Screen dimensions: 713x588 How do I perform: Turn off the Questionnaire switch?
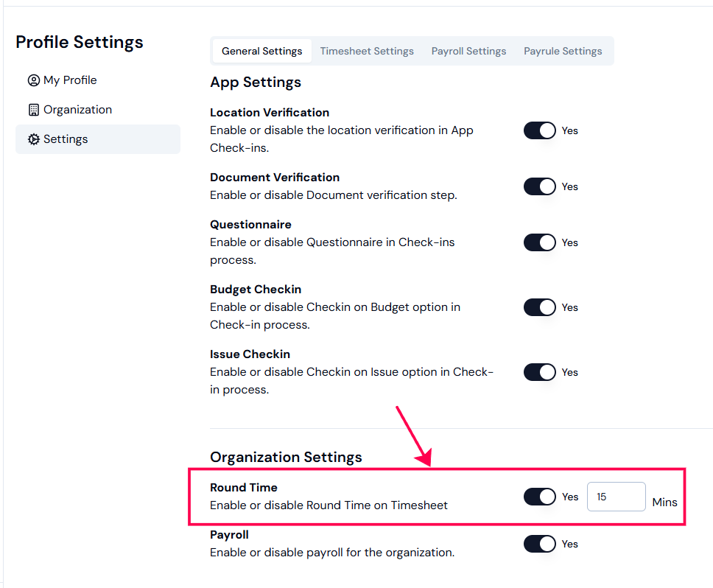pyautogui.click(x=539, y=242)
